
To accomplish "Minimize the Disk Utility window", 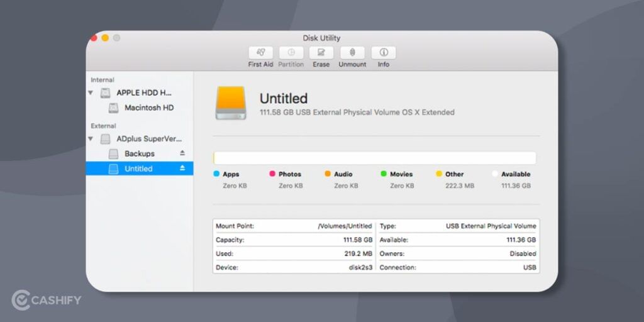I will point(105,38).
